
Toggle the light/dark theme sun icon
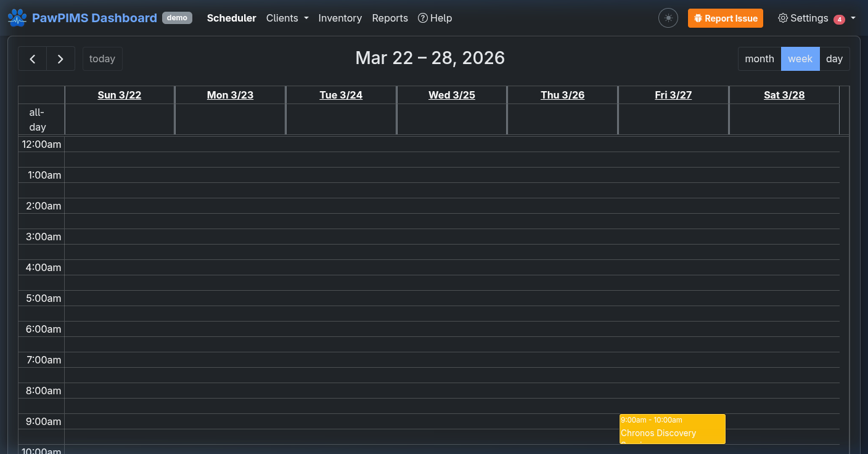(668, 18)
